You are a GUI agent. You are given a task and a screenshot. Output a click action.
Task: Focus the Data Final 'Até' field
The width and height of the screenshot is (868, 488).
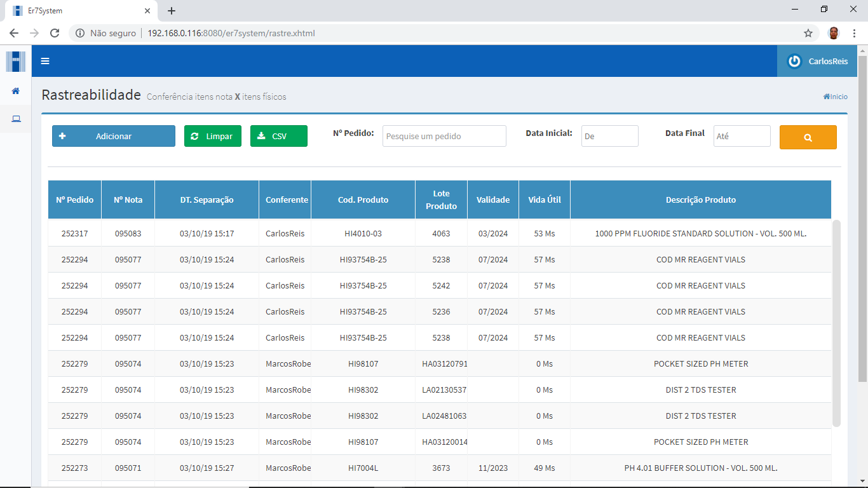[742, 136]
